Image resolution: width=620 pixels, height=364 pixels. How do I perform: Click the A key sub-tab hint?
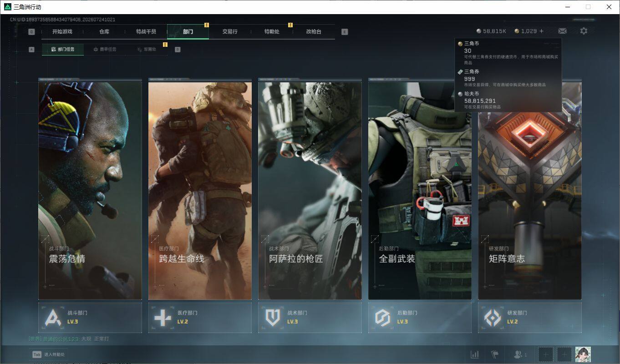pos(31,50)
